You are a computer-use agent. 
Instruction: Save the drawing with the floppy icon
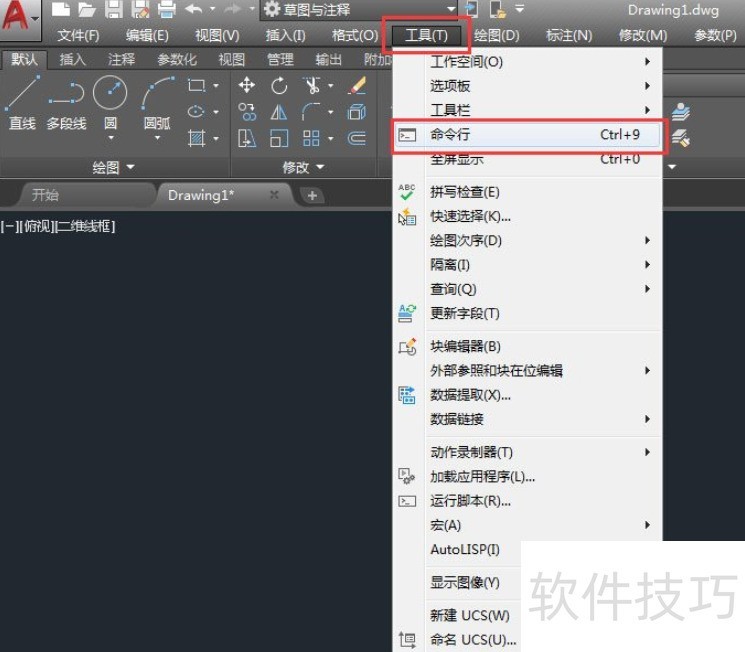pyautogui.click(x=114, y=9)
